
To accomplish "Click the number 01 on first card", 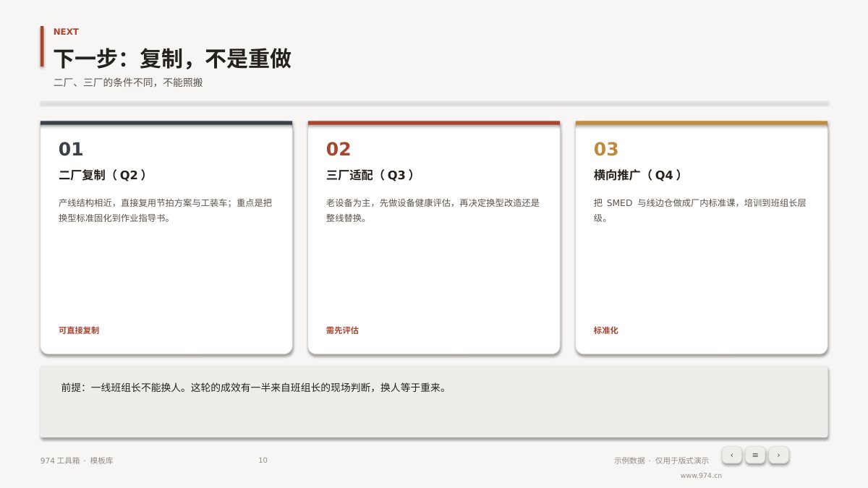I will pos(71,150).
